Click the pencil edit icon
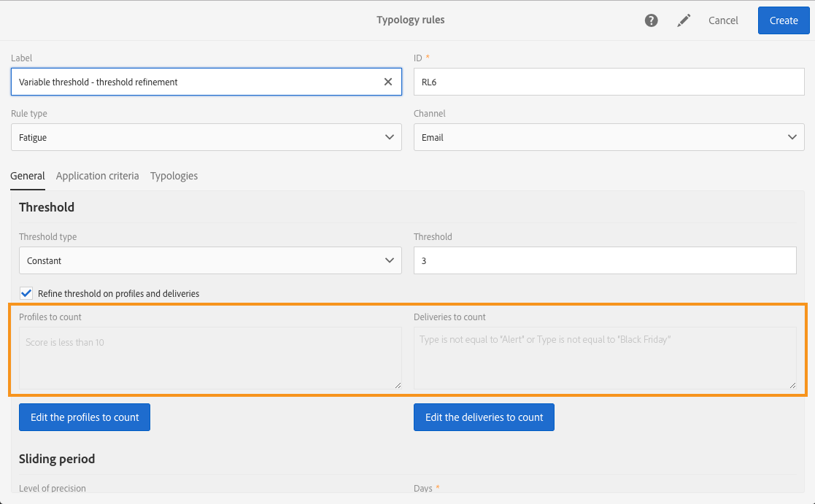815x504 pixels. point(684,20)
